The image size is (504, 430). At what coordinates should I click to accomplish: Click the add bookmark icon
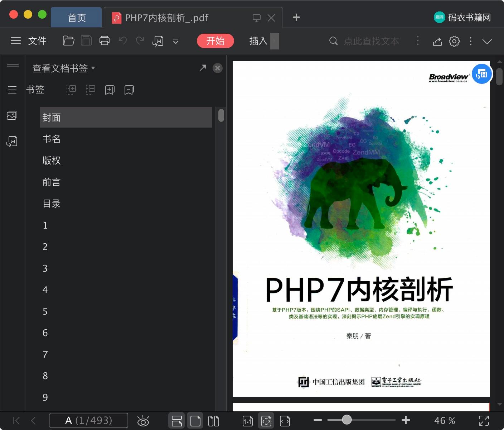(110, 90)
